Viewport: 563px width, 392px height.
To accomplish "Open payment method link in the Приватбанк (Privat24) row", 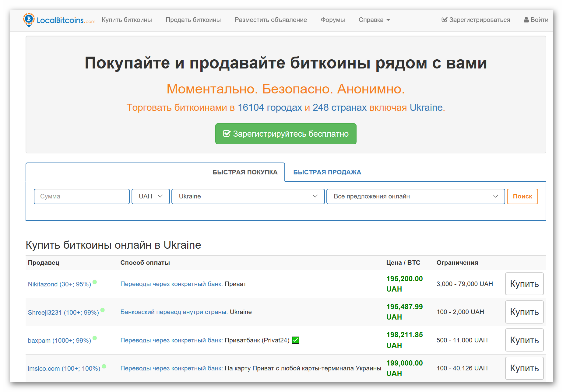I will pos(171,340).
